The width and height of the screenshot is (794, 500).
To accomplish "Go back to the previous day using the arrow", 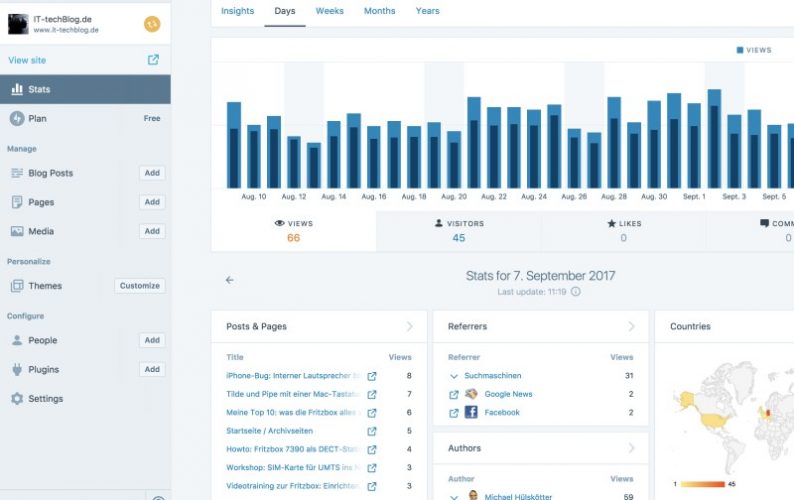I will click(x=230, y=280).
